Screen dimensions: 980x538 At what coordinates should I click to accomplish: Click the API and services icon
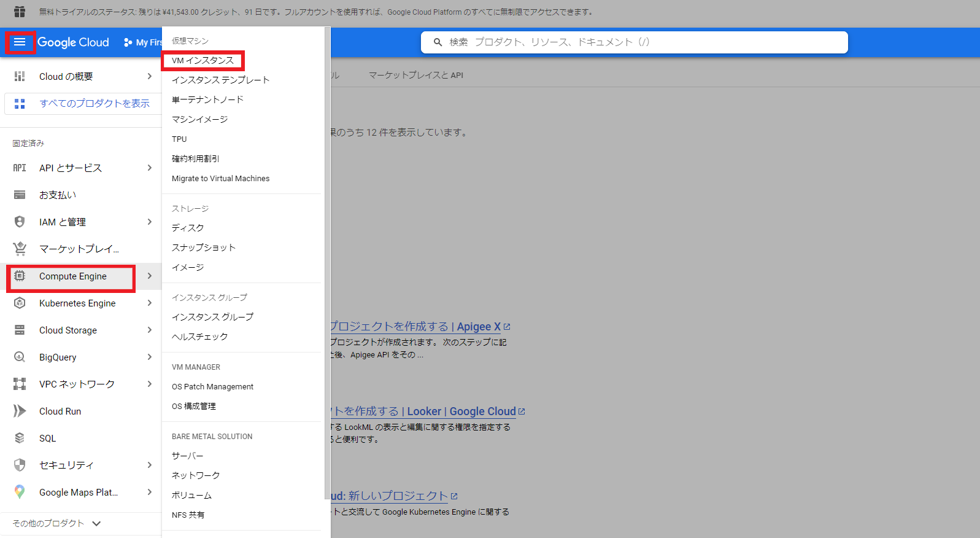click(20, 168)
